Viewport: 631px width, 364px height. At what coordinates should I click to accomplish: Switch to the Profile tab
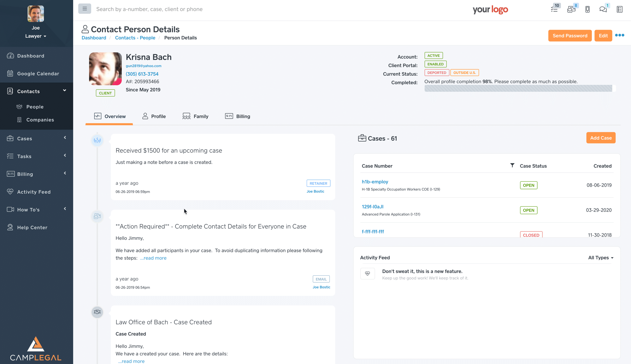[154, 116]
